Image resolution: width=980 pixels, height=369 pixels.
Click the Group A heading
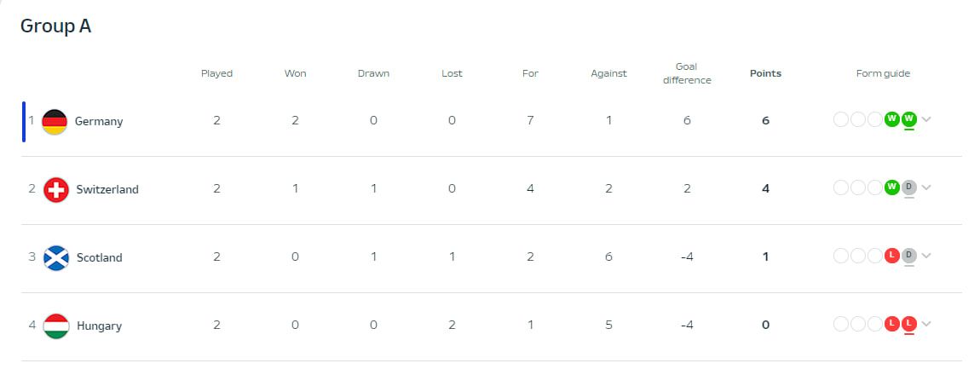56,26
